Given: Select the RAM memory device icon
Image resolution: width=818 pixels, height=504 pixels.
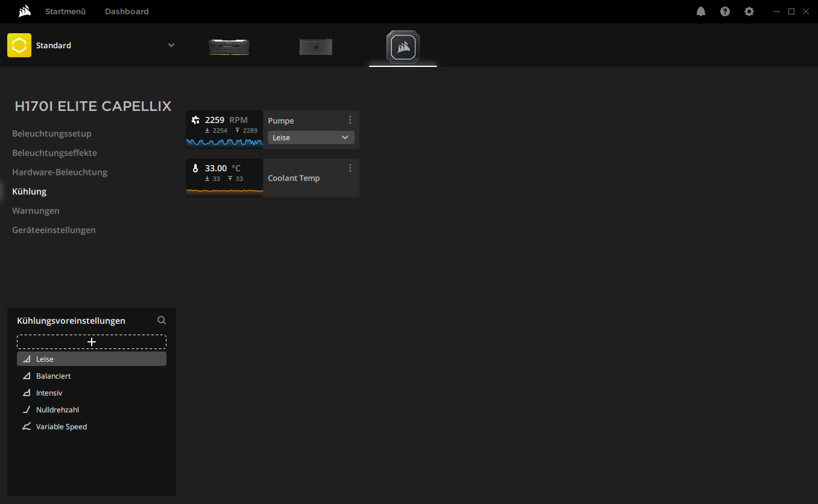Looking at the screenshot, I should point(229,46).
